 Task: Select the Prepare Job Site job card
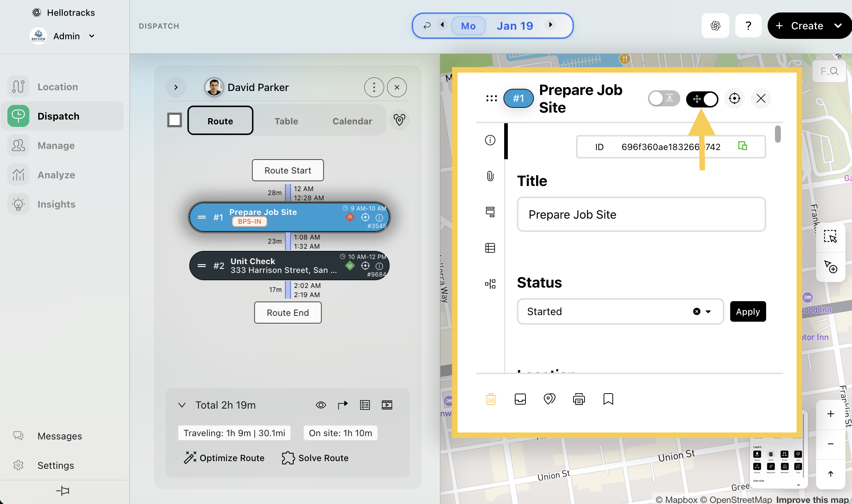[289, 217]
